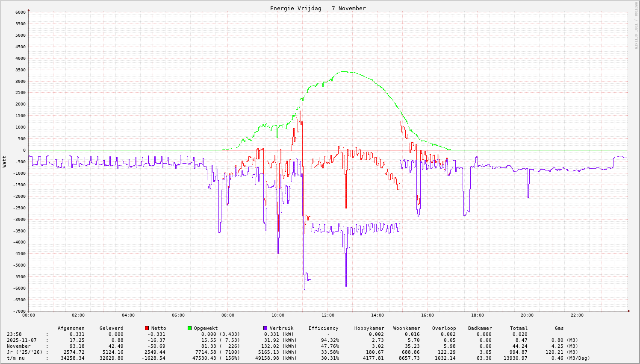Click the red Netto legend swatch
The image size is (640, 364).
(x=147, y=328)
